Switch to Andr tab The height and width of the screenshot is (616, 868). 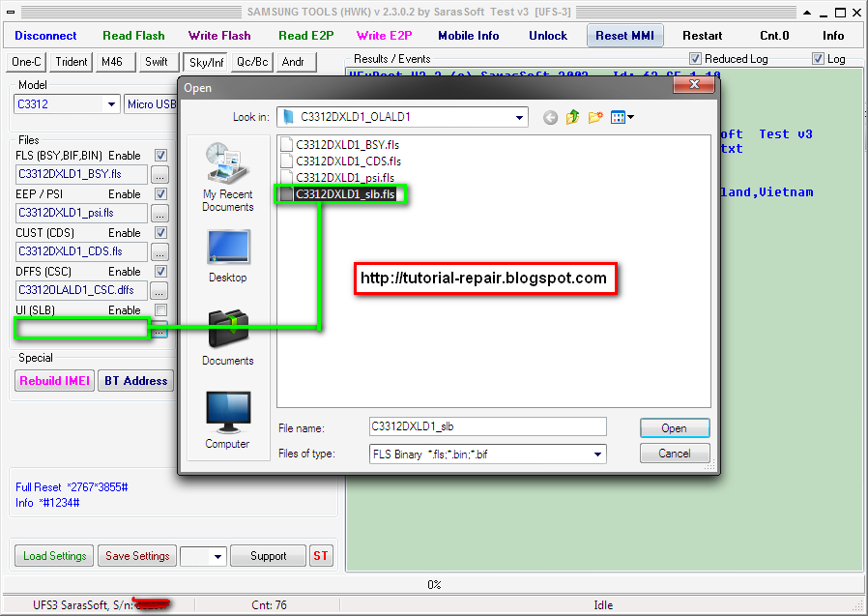click(296, 62)
